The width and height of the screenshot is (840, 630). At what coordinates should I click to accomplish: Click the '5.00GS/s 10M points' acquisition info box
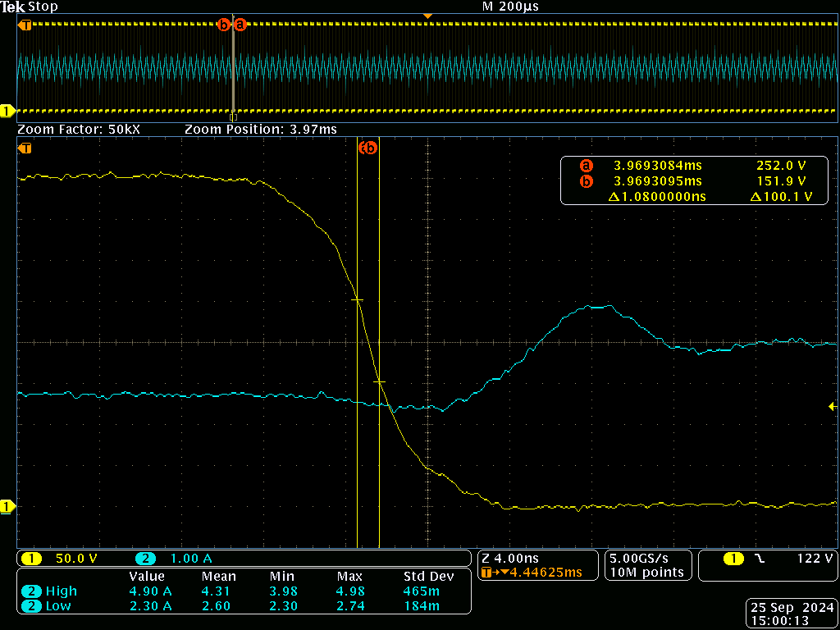pos(646,565)
